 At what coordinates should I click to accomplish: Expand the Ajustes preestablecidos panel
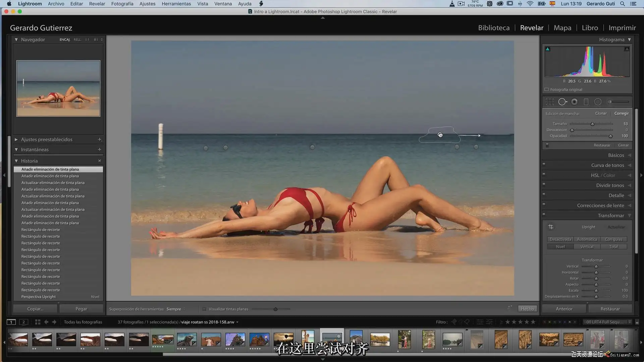[16, 139]
